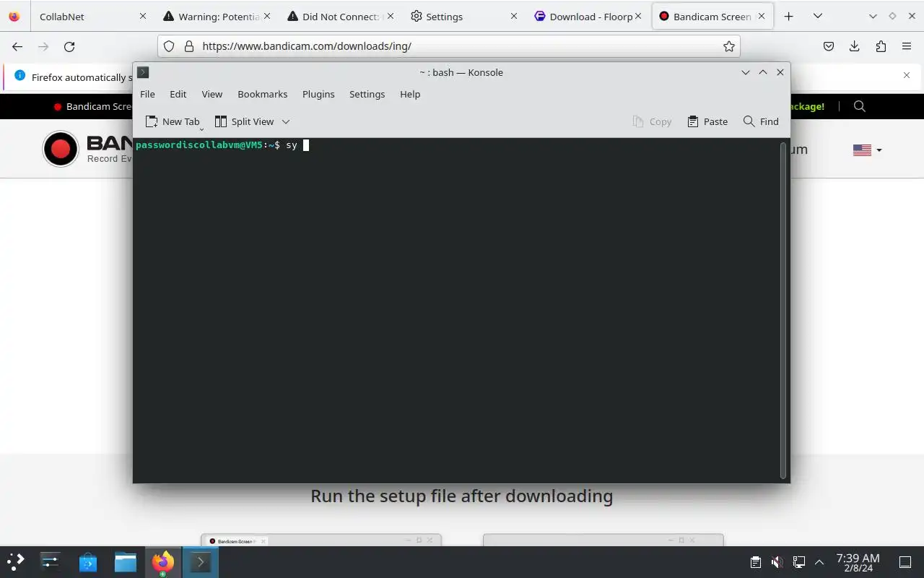
Task: Open the Dolphin file manager icon
Action: coord(126,561)
